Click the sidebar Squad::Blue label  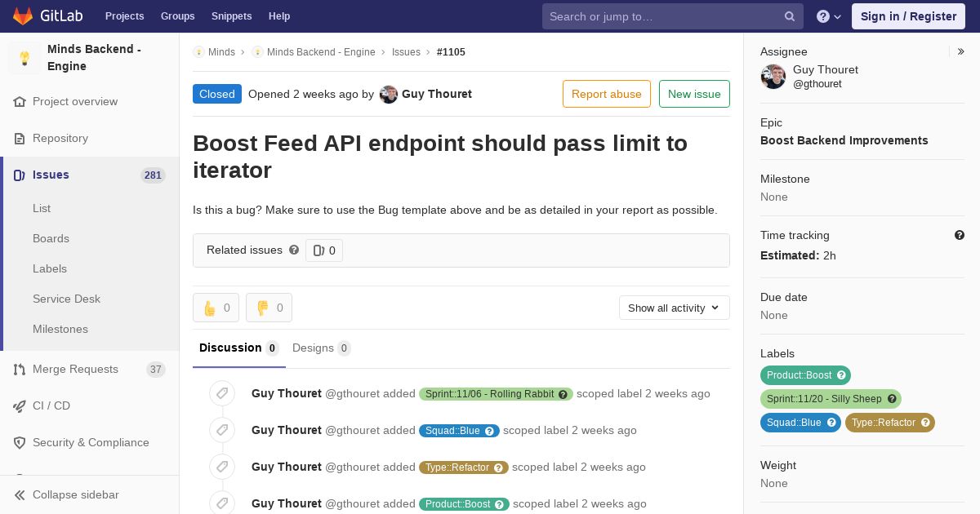click(x=800, y=423)
